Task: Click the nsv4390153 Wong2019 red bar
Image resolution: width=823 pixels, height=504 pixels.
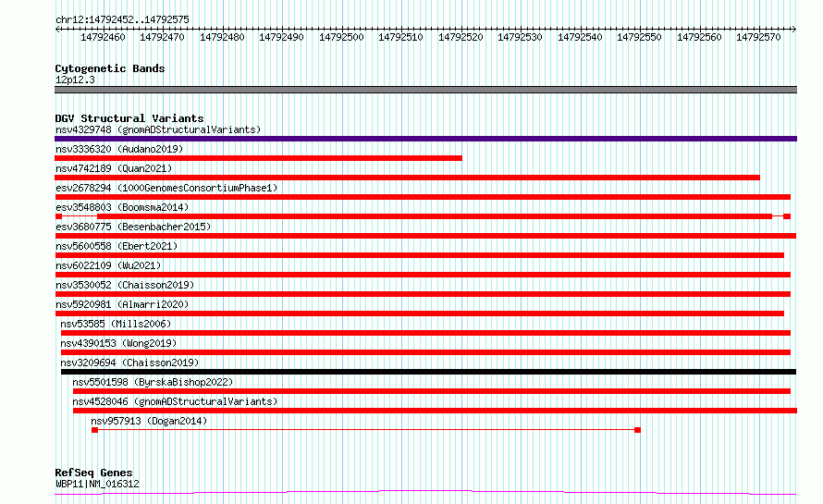Action: click(425, 352)
